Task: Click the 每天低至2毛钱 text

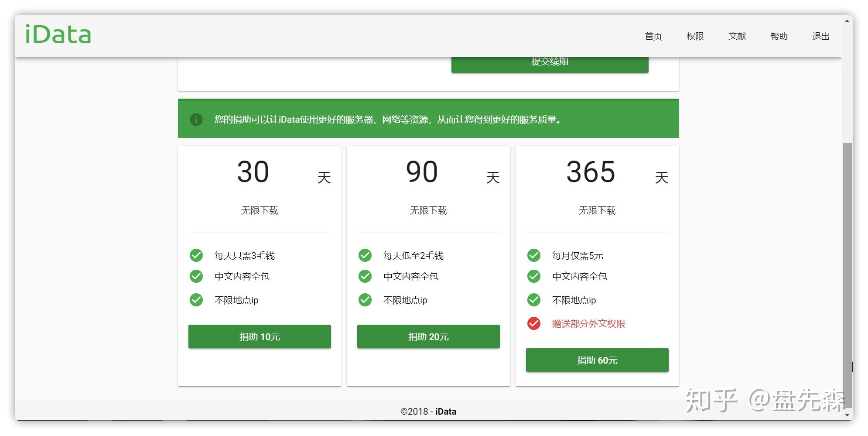Action: (413, 256)
